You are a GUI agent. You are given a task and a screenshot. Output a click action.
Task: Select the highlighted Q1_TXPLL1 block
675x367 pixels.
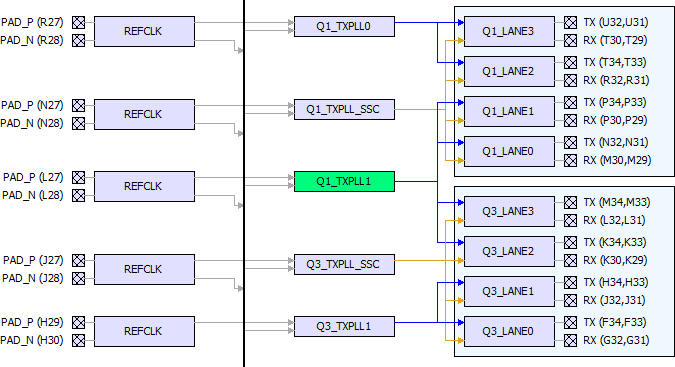pos(344,182)
